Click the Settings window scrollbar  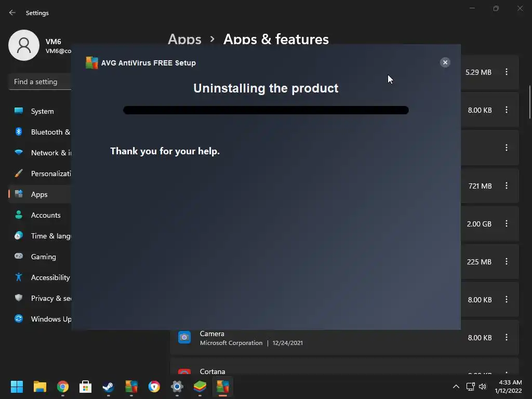(529, 102)
